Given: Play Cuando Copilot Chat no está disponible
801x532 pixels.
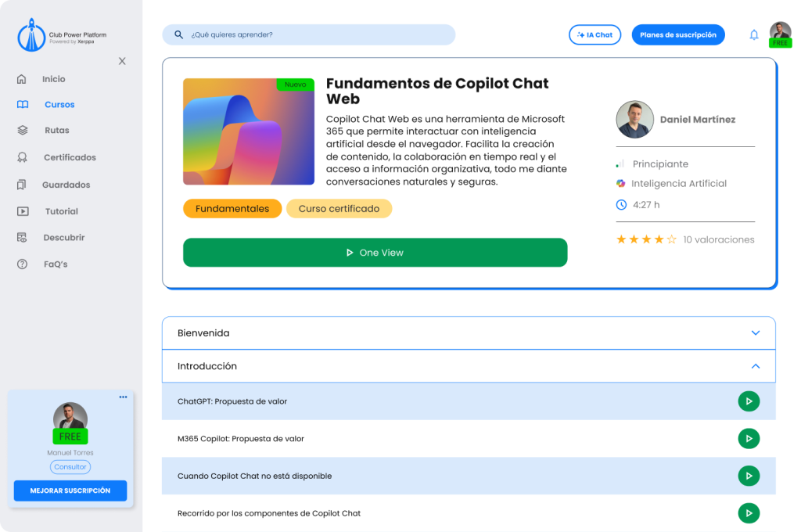Looking at the screenshot, I should point(749,476).
